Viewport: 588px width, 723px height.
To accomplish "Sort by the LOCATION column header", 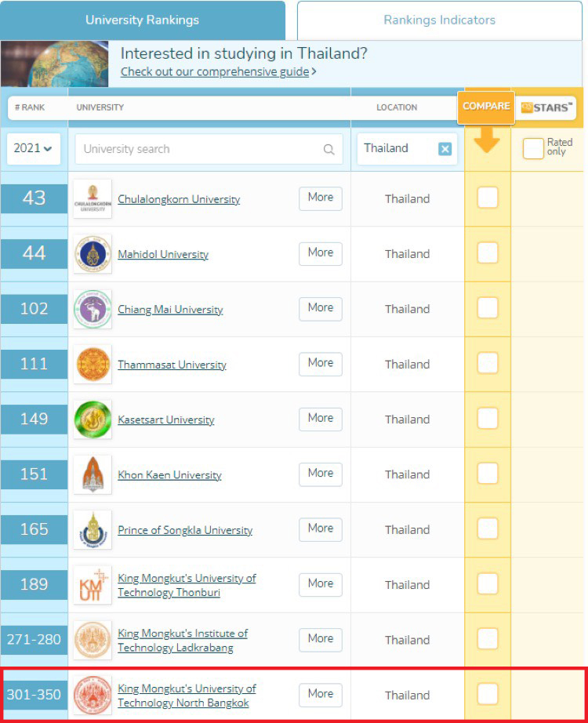I will [x=397, y=107].
